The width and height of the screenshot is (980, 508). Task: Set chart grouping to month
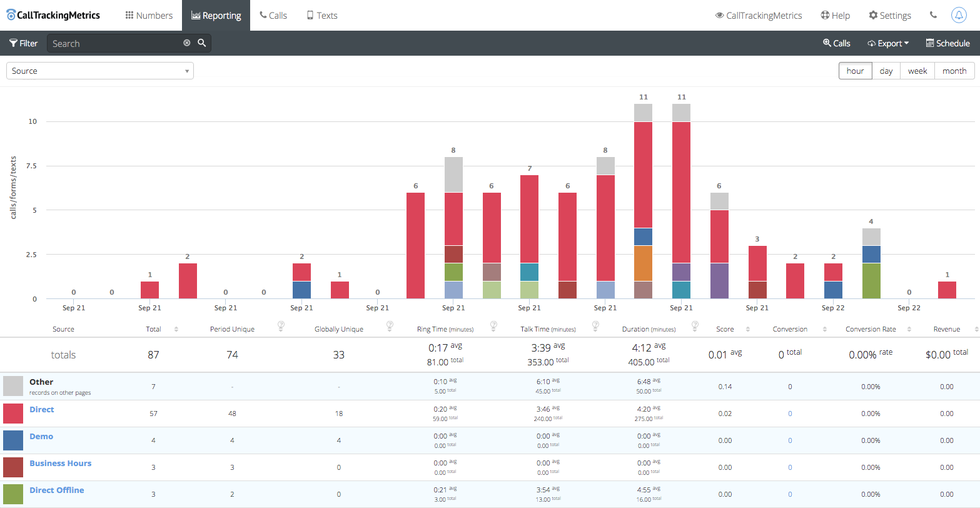coord(954,71)
